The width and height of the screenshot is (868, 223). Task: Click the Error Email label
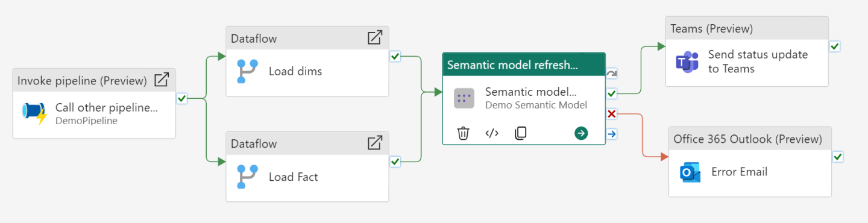coord(740,172)
